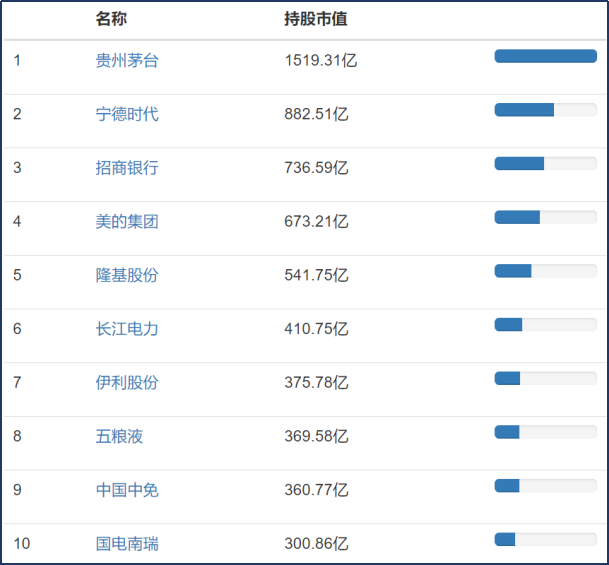Click rank number 4 in 美的集团 row
The width and height of the screenshot is (609, 565).
17,221
